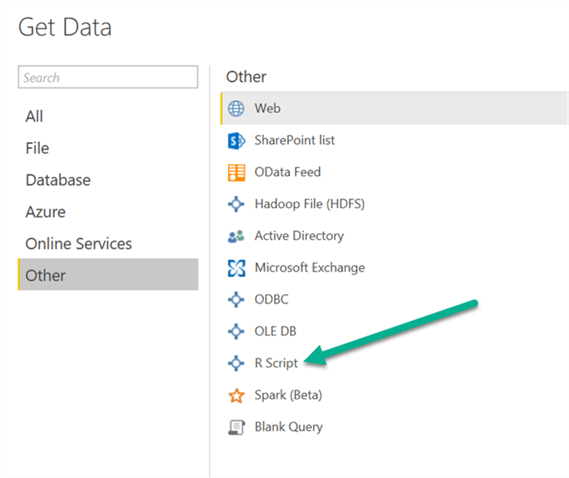The height and width of the screenshot is (478, 569).
Task: Click the Web globe icon
Action: point(236,109)
